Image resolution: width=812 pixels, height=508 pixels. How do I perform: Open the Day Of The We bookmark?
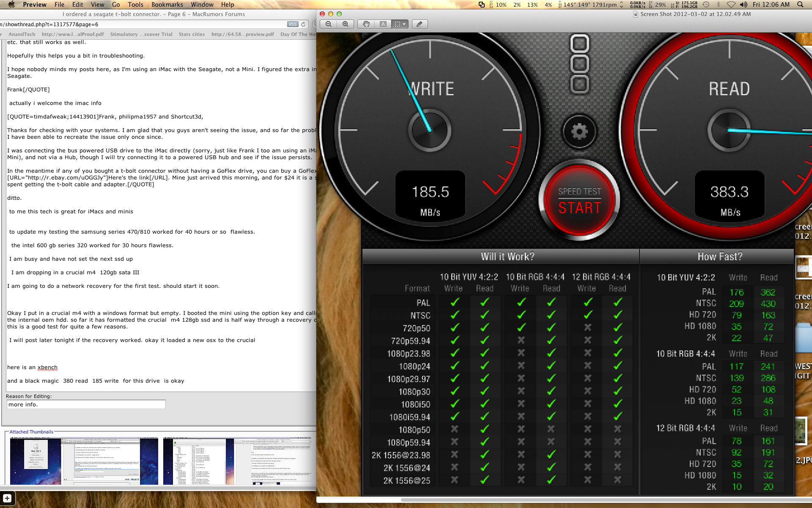pos(298,34)
